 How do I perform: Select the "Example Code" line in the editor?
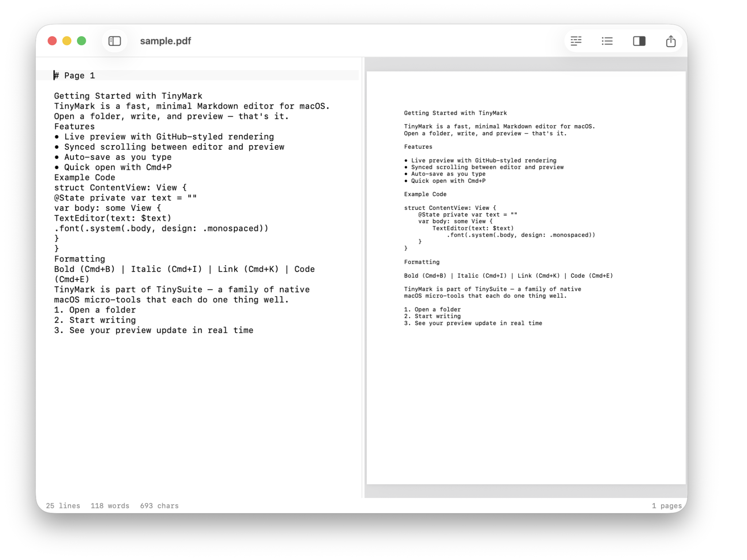(85, 178)
